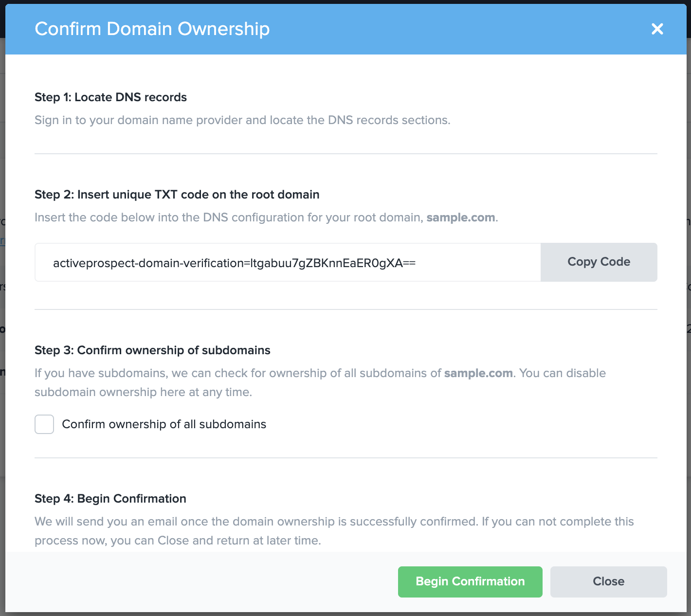This screenshot has height=616, width=691.
Task: Click the 'Confirm ownership of all subdomains' label
Action: pos(164,424)
